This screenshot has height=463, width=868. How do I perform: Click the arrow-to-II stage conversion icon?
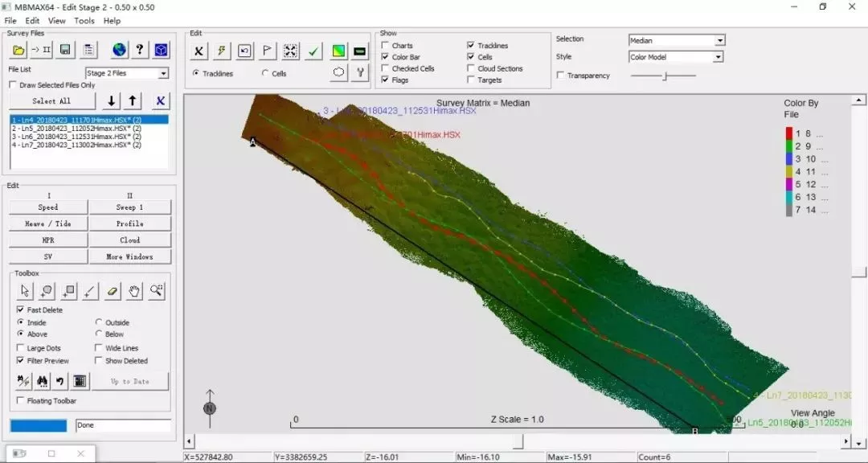pyautogui.click(x=41, y=50)
